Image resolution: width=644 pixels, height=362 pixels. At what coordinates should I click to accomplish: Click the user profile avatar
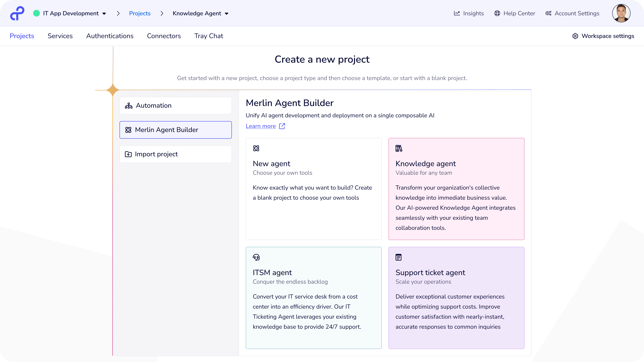pyautogui.click(x=621, y=13)
